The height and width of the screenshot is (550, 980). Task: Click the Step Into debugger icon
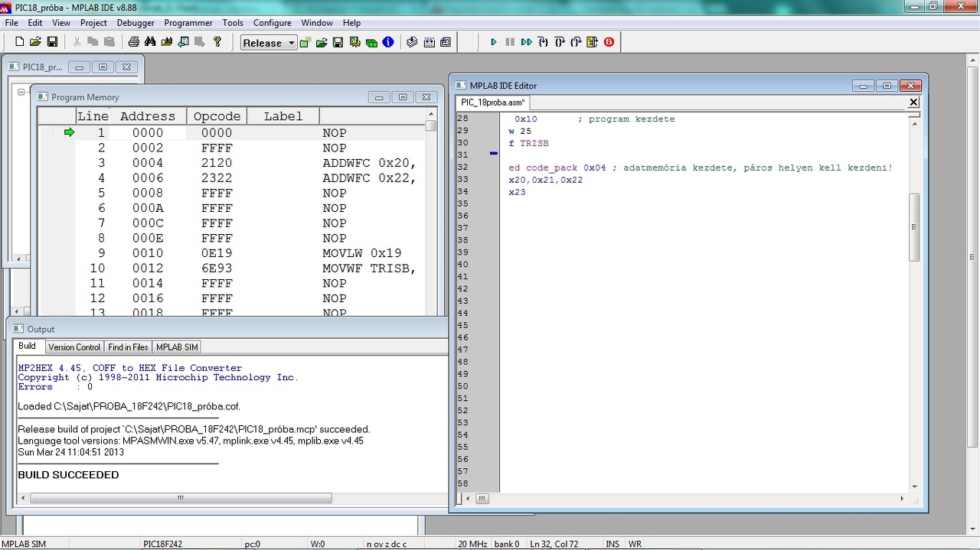point(543,42)
